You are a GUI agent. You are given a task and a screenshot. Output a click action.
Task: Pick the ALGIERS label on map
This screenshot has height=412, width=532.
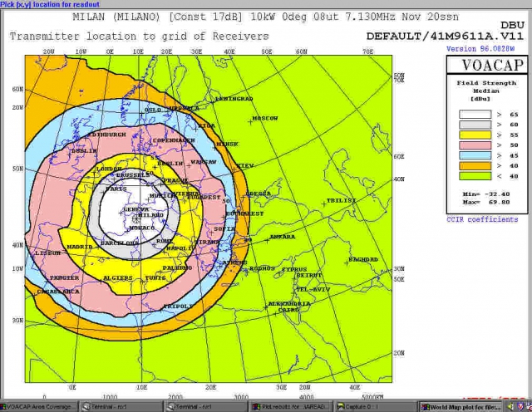click(x=118, y=277)
